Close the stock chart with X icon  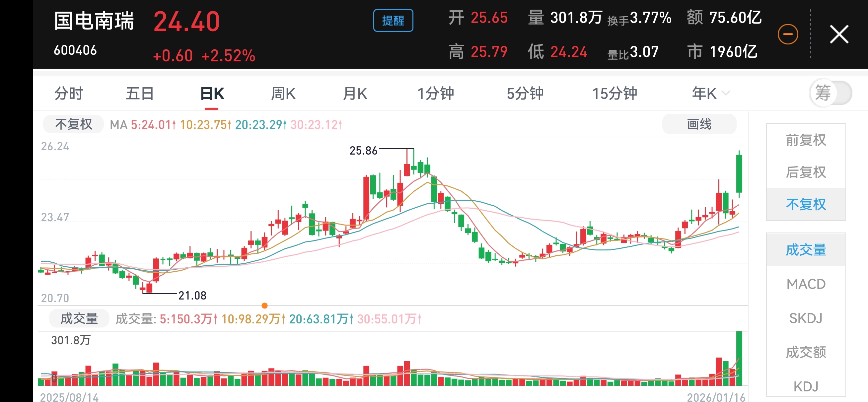coord(839,34)
